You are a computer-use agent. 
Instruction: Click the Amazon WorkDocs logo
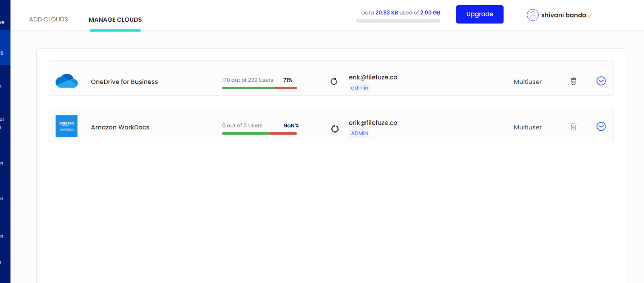tap(66, 126)
